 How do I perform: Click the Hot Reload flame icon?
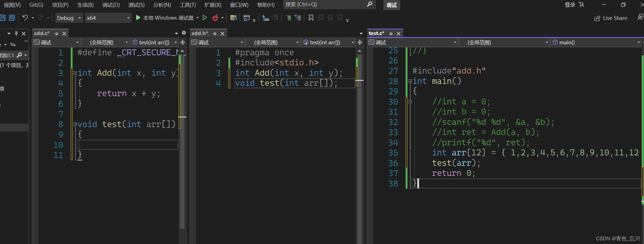pos(215,18)
